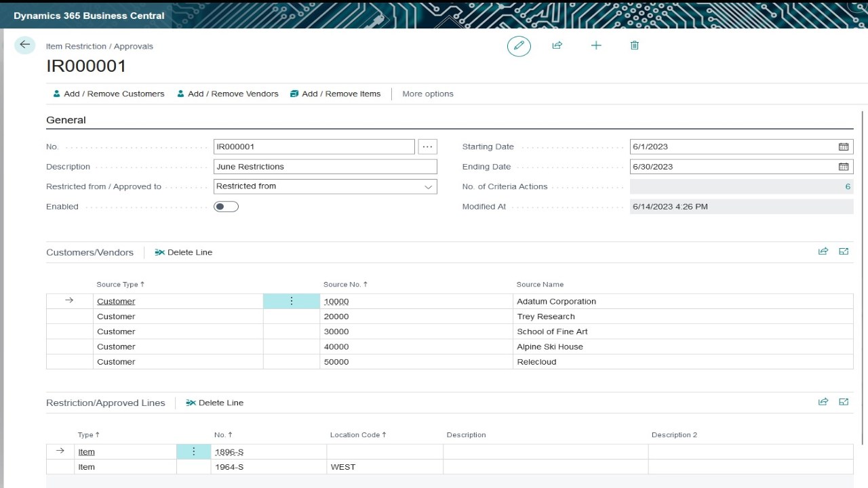
Task: Click the Description 2 column header
Action: pyautogui.click(x=674, y=435)
